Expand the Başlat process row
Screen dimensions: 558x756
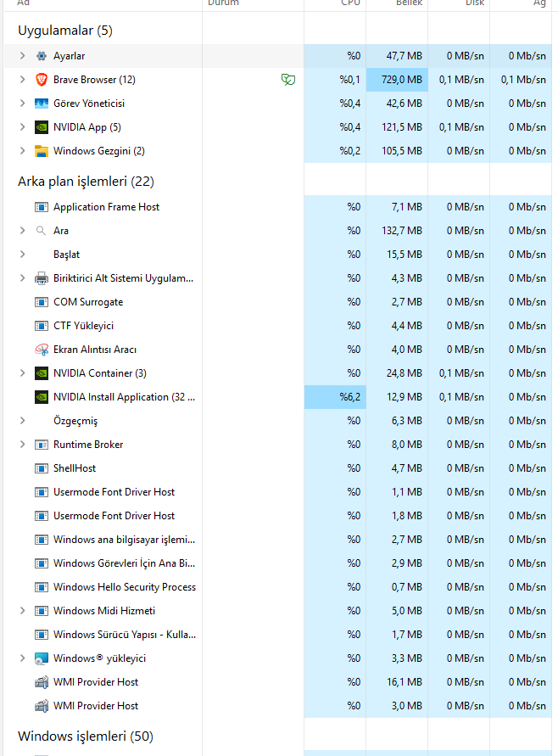pos(22,255)
